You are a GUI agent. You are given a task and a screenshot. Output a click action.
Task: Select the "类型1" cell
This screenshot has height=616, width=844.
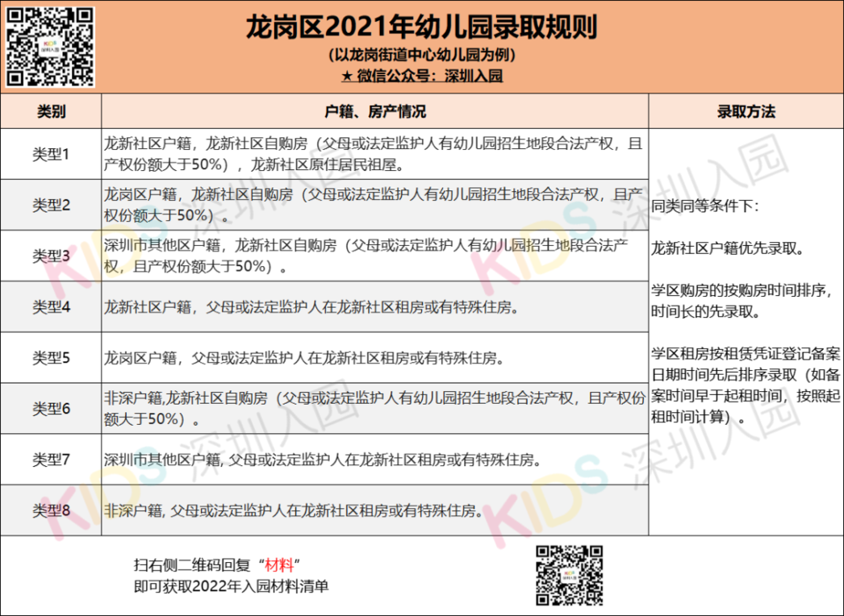click(51, 155)
